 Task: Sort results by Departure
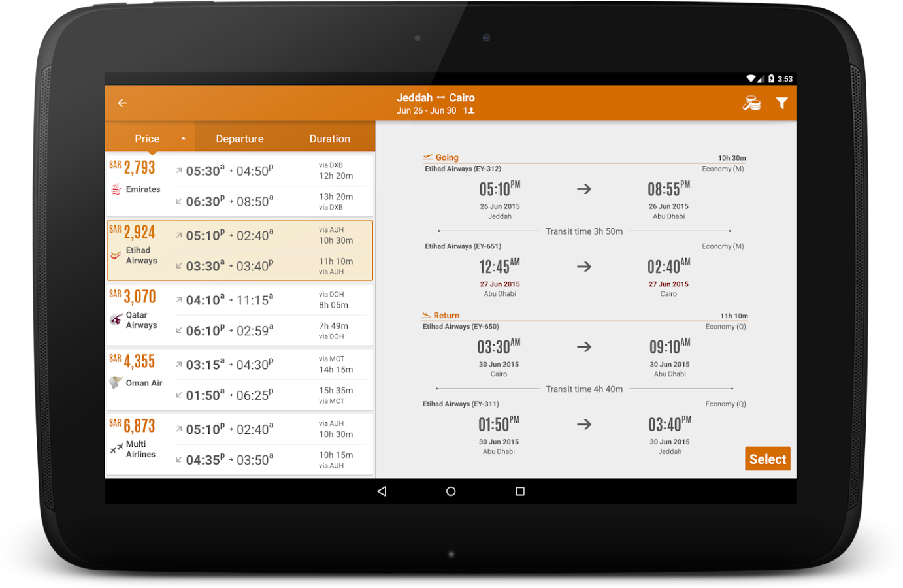(x=240, y=139)
